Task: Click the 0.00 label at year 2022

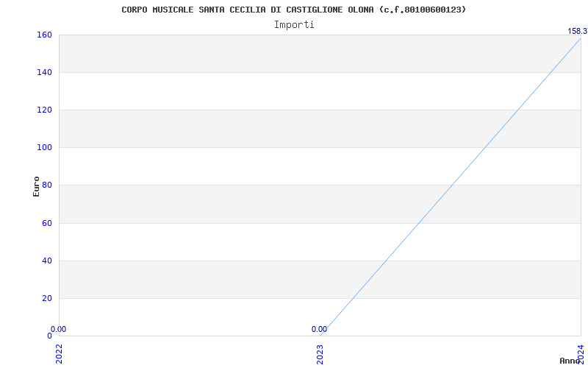Action: tap(58, 329)
